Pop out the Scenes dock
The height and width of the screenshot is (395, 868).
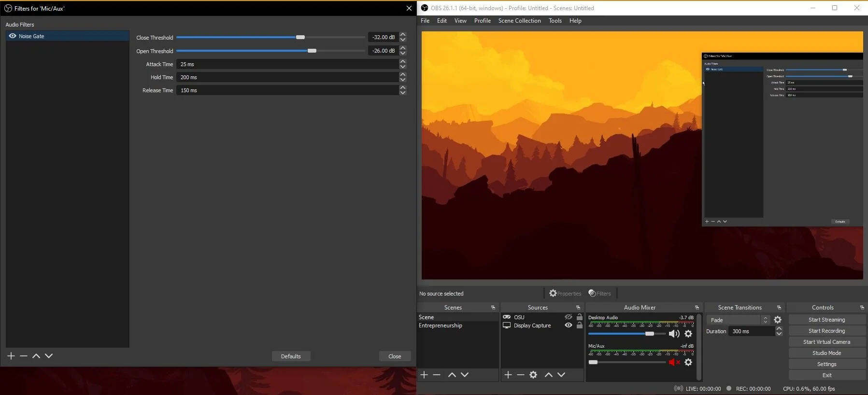tap(493, 308)
